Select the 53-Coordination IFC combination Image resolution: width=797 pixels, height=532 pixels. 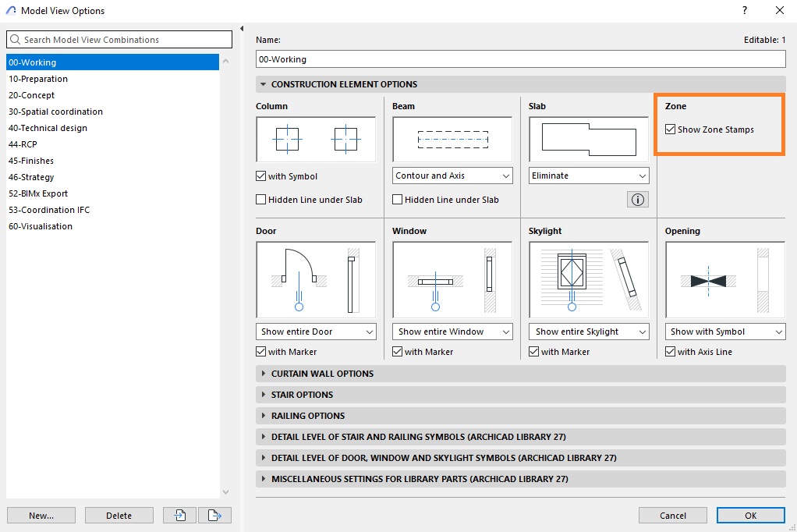pos(113,210)
